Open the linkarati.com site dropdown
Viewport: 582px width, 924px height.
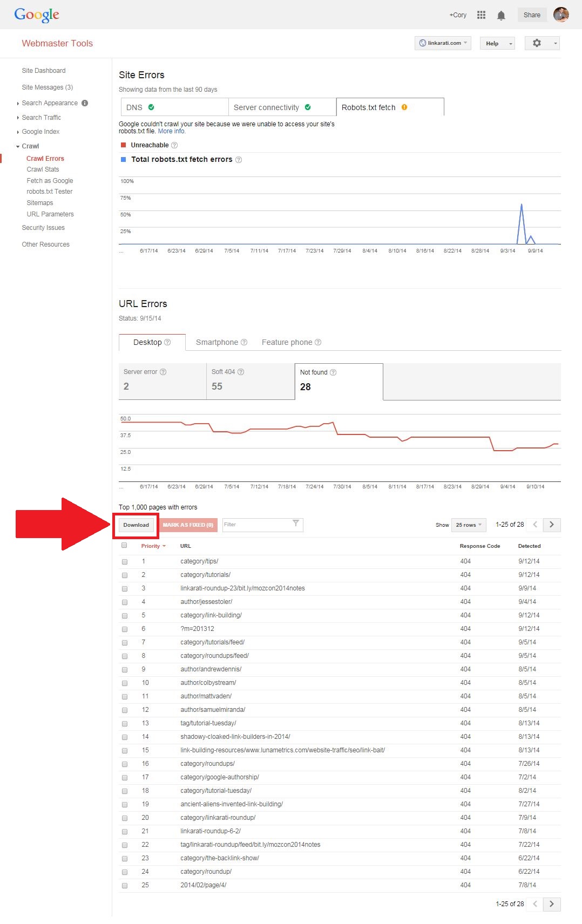pyautogui.click(x=443, y=43)
